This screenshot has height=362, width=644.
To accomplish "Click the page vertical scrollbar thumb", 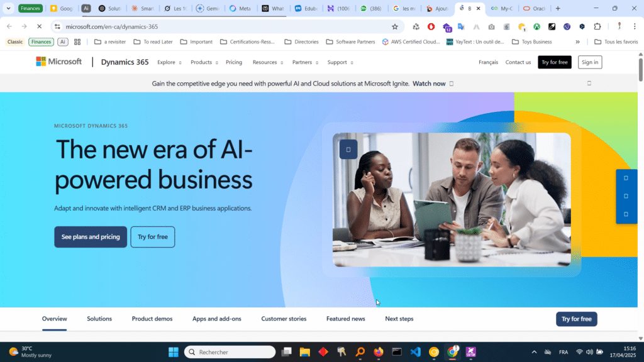I will tap(640, 70).
